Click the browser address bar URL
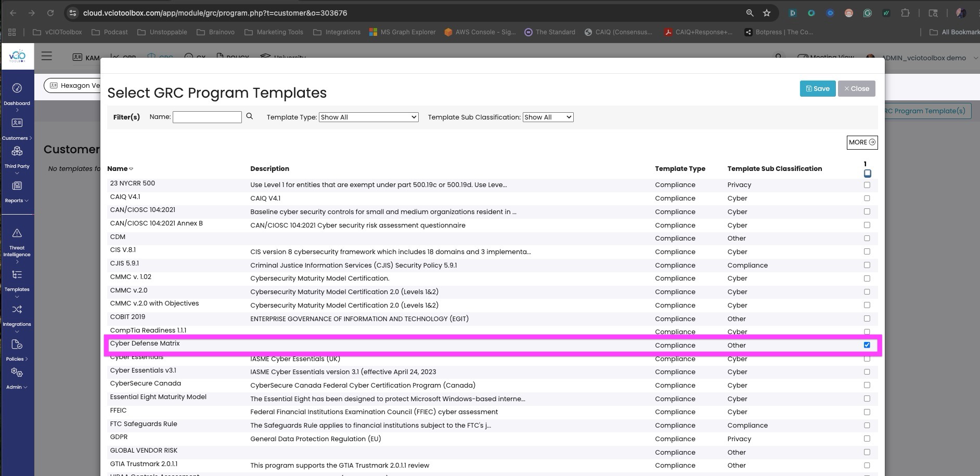The width and height of the screenshot is (980, 476). tap(215, 13)
